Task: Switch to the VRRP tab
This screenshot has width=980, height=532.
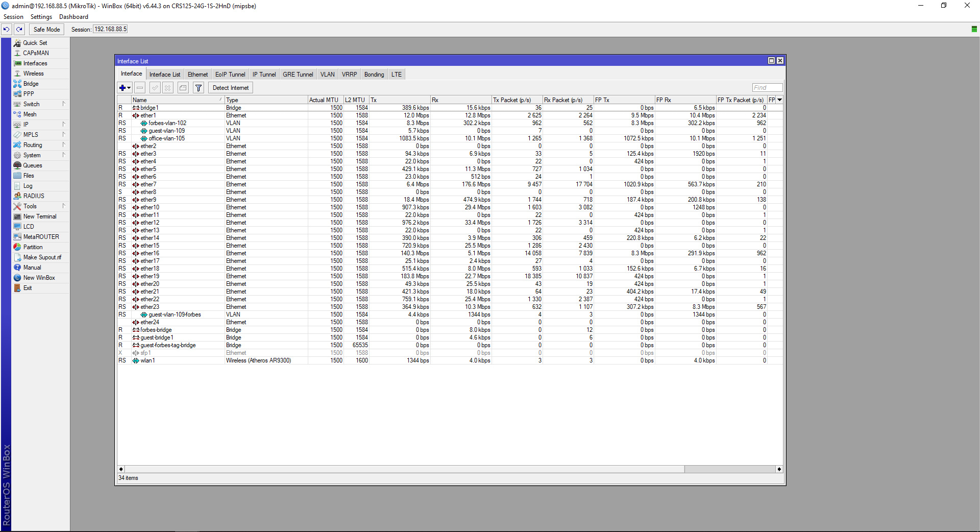Action: [x=350, y=75]
